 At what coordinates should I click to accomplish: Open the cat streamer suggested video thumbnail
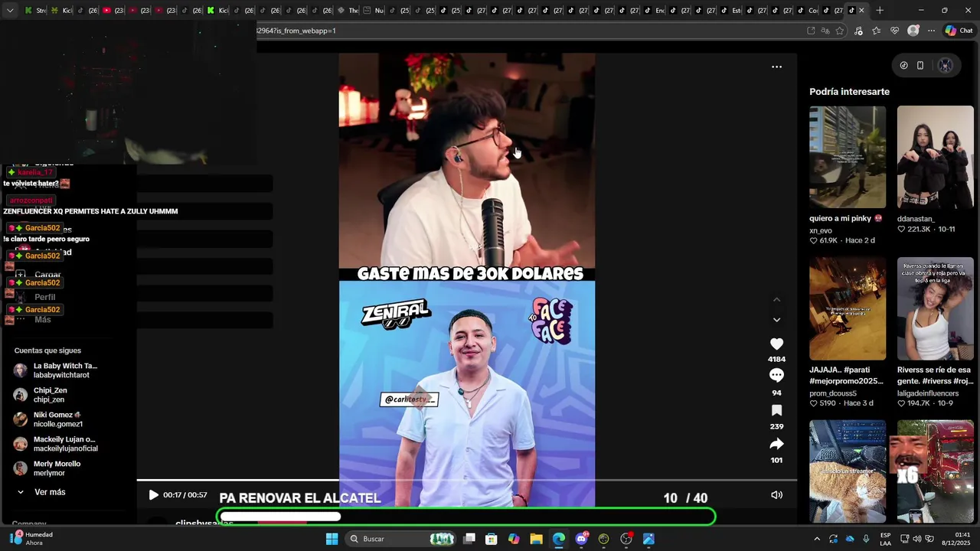[848, 471]
